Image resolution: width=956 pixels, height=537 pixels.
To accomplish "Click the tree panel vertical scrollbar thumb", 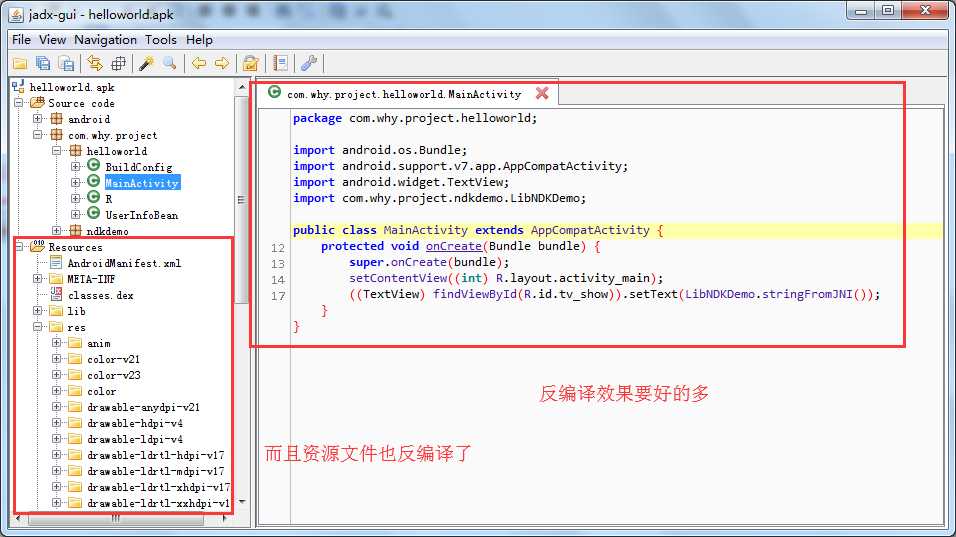I will tap(241, 199).
